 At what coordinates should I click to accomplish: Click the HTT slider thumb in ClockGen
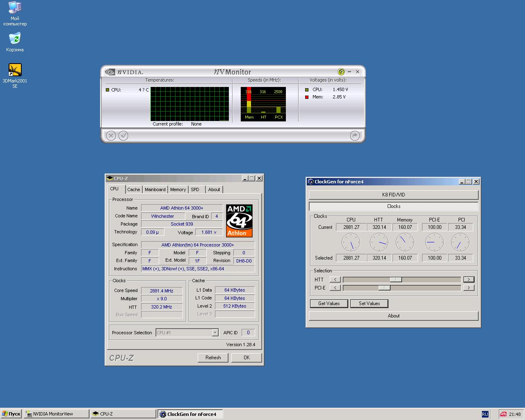396,279
